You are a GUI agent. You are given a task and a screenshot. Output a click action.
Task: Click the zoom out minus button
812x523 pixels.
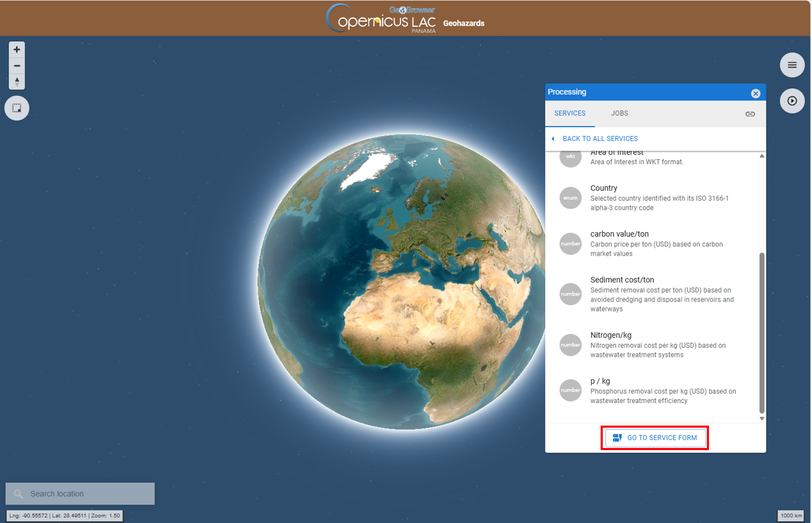17,66
